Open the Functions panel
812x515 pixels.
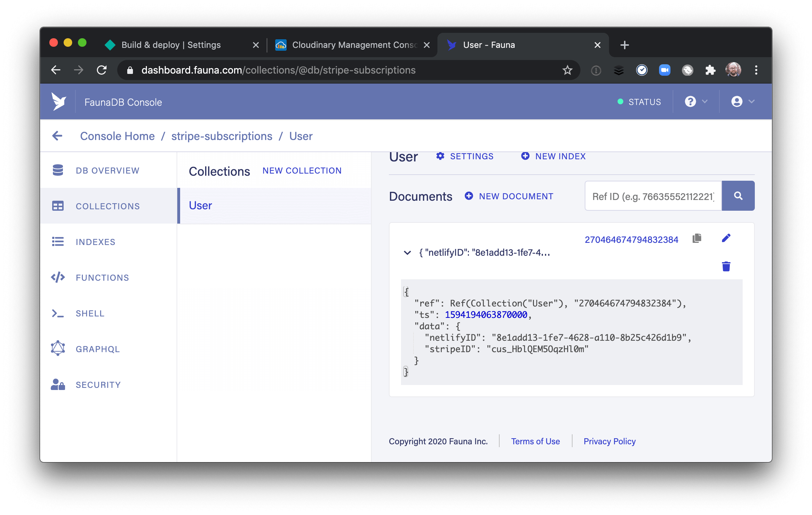(102, 277)
